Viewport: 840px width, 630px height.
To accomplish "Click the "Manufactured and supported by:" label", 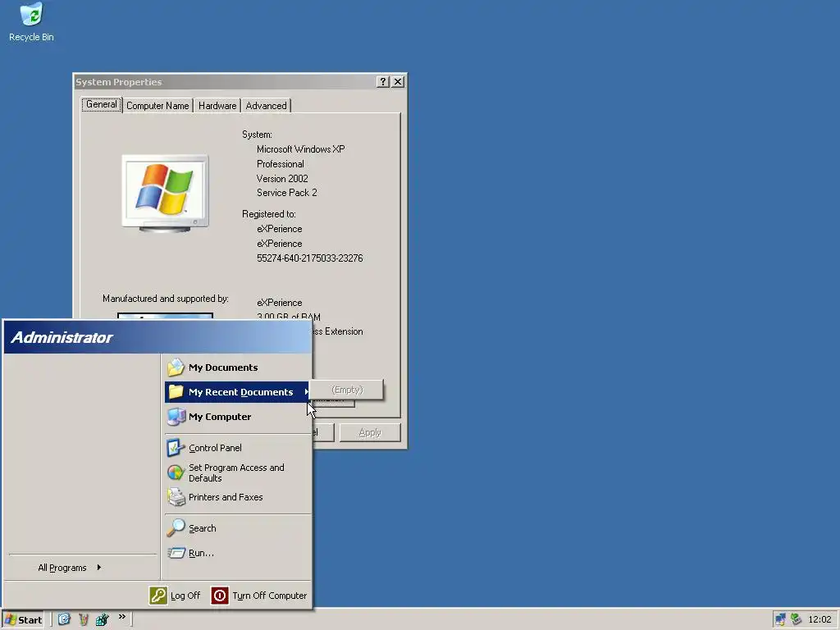I will tap(166, 299).
